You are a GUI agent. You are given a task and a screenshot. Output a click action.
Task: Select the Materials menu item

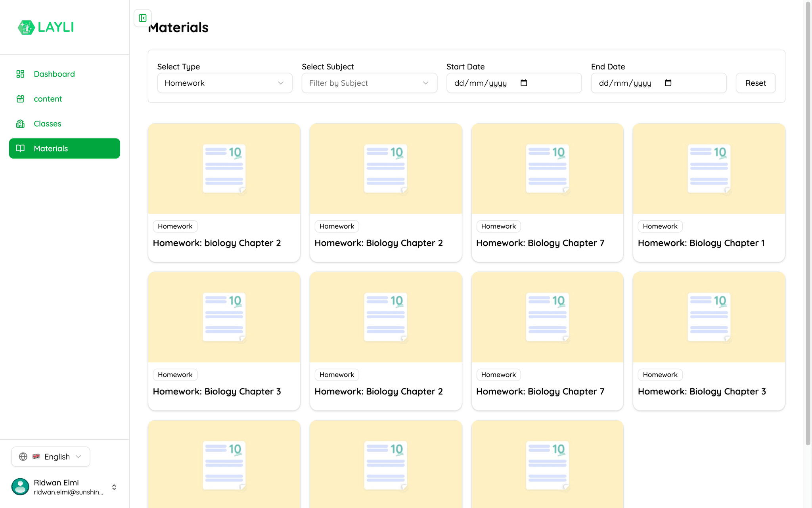click(x=65, y=148)
